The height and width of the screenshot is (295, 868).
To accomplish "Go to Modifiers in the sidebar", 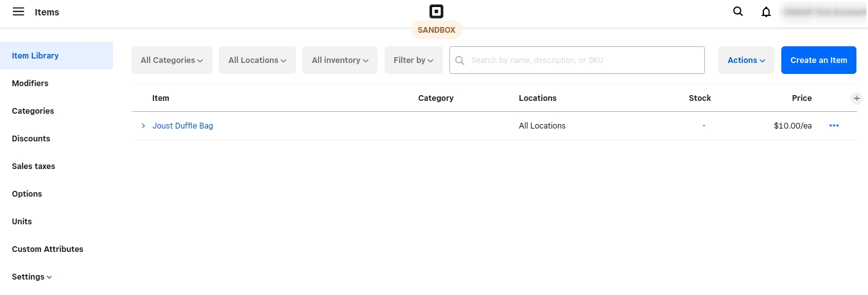I will pyautogui.click(x=30, y=84).
